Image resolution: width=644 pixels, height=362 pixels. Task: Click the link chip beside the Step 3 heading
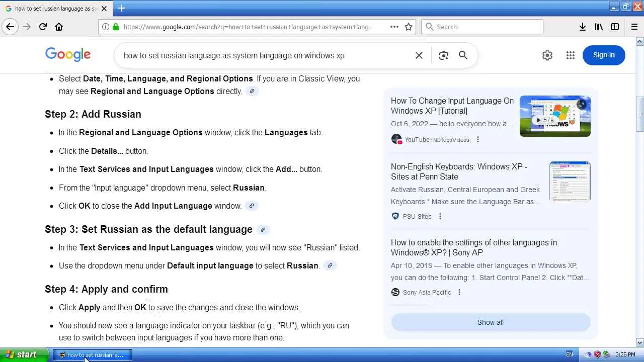(x=263, y=230)
